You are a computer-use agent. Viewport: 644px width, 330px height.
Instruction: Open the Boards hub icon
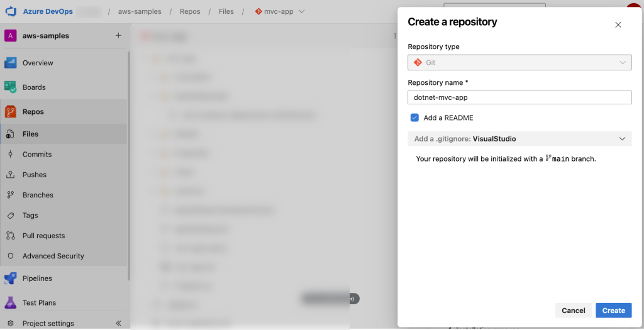[10, 87]
